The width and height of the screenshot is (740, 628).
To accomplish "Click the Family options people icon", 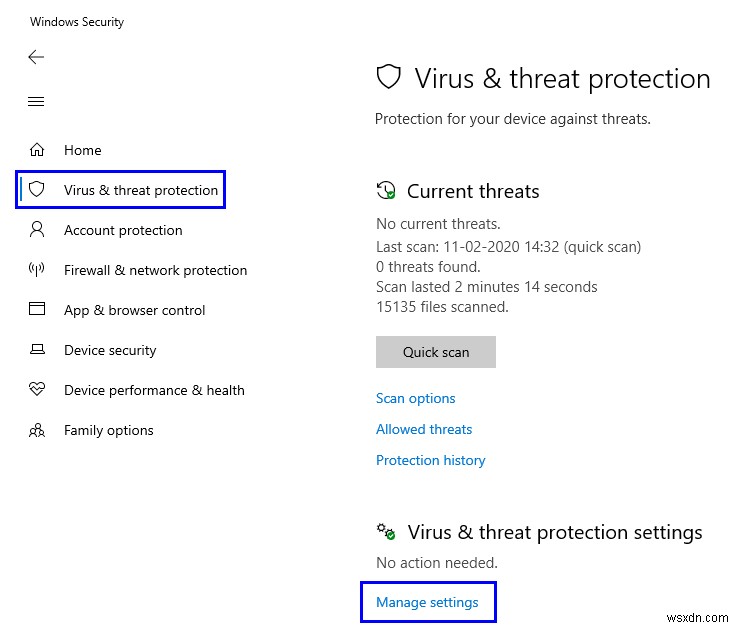I will 37,430.
